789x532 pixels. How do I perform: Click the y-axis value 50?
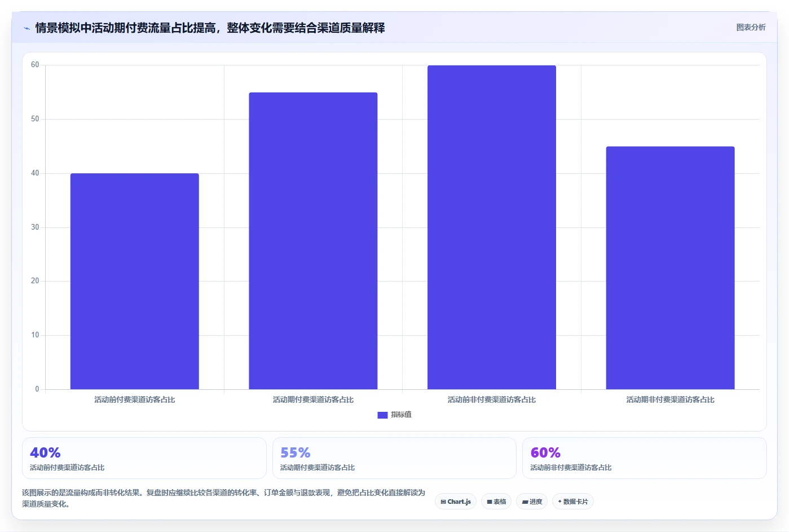[35, 119]
